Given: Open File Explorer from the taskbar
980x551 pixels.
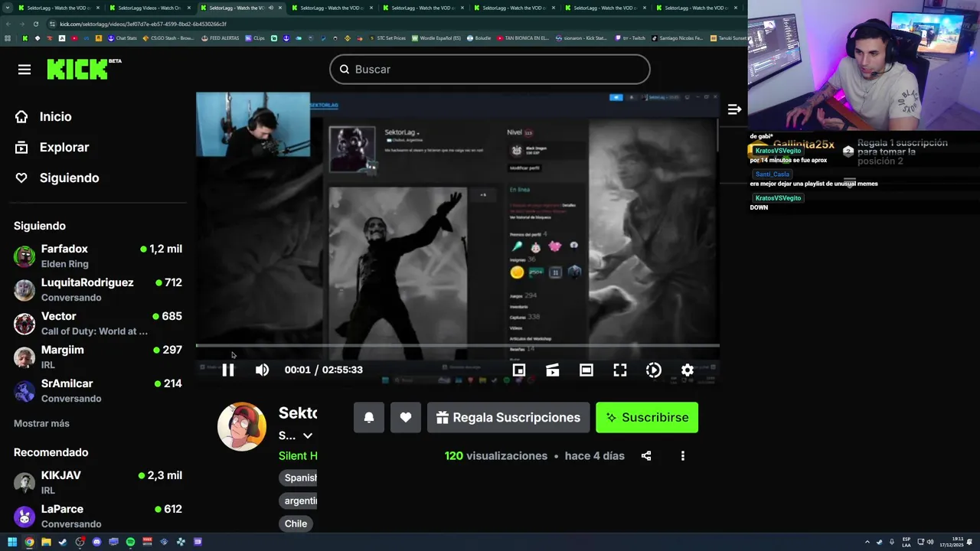Looking at the screenshot, I should click(x=46, y=542).
